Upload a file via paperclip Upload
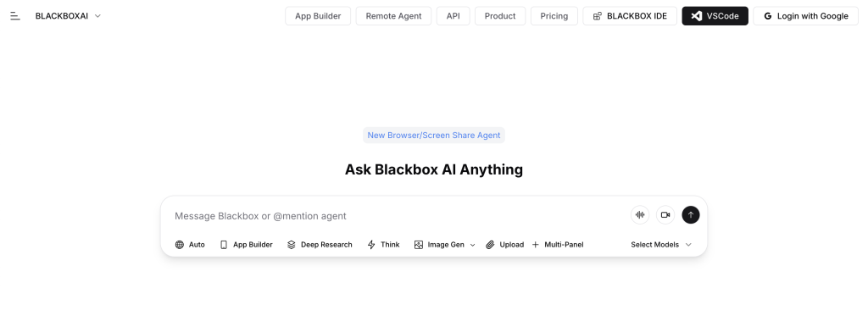 tap(505, 245)
